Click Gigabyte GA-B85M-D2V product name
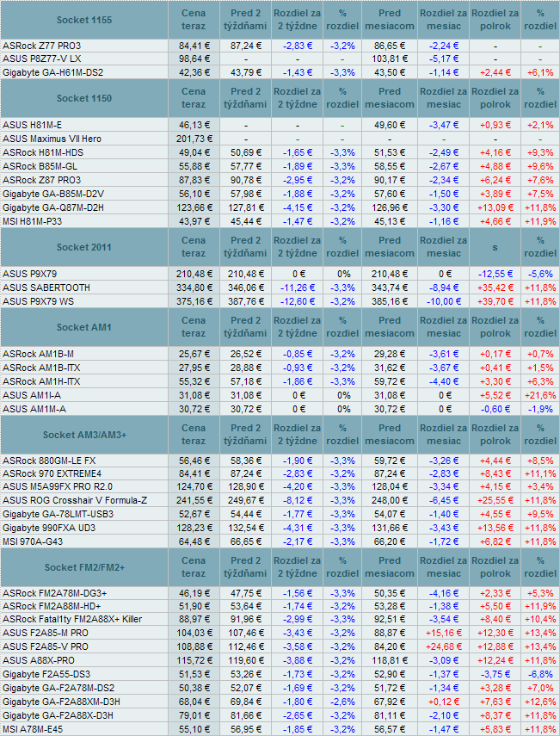 (x=53, y=194)
